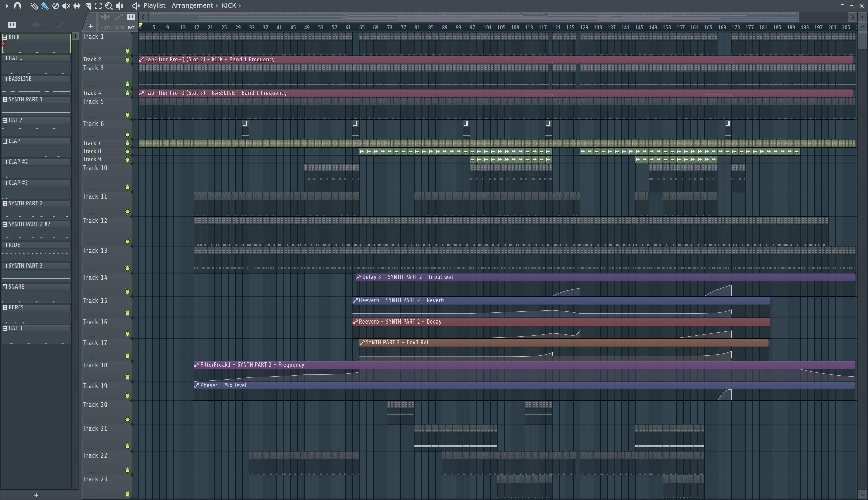Select the CLAP #2 pattern
The image size is (868, 500).
coord(36,168)
